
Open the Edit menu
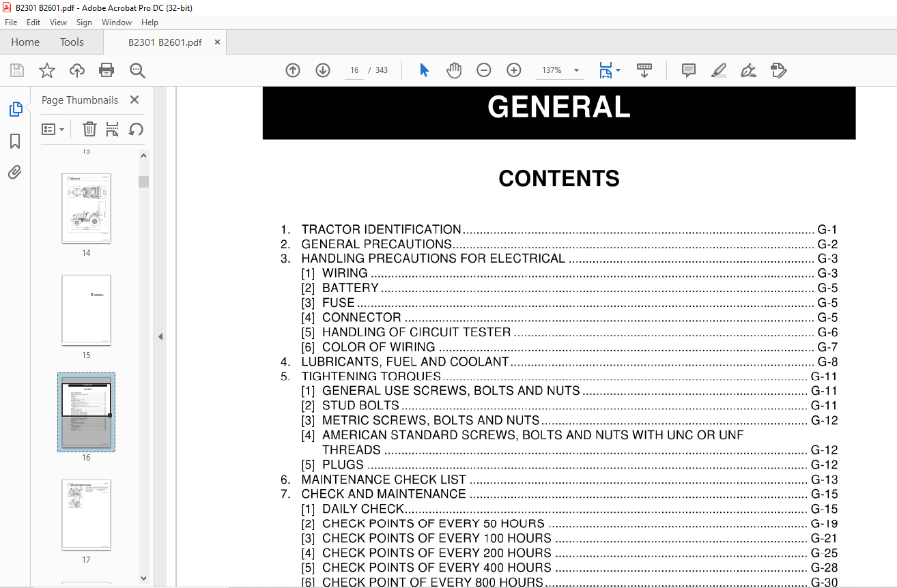point(33,23)
